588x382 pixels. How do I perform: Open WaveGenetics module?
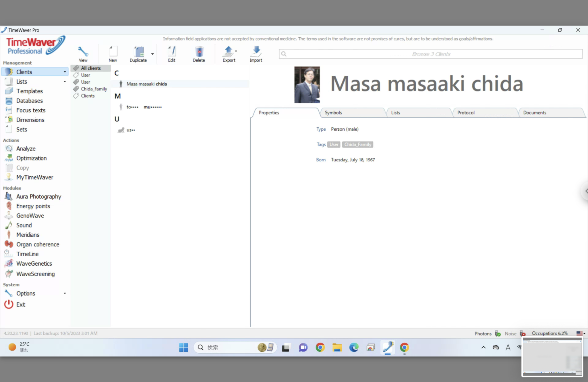click(34, 263)
